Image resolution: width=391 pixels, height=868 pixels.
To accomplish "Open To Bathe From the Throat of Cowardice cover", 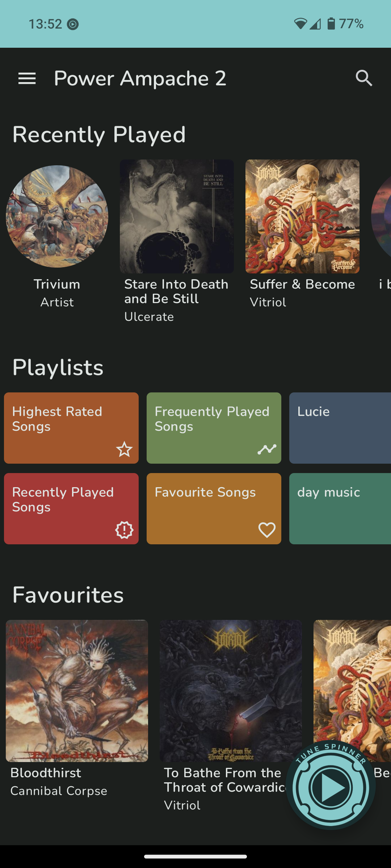I will click(231, 691).
